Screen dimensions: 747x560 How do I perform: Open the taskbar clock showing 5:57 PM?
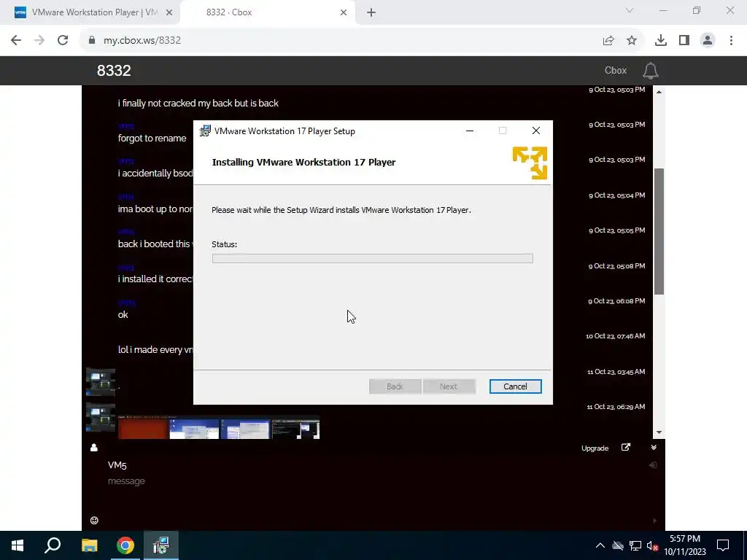click(x=684, y=545)
